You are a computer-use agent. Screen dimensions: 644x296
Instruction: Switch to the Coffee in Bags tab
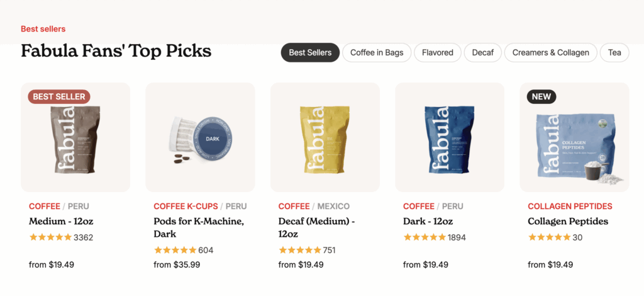pyautogui.click(x=377, y=53)
